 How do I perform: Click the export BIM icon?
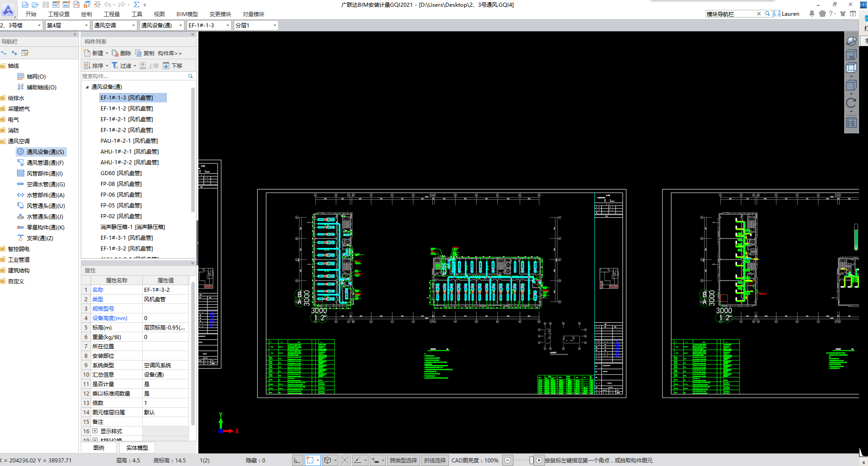click(x=66, y=4)
